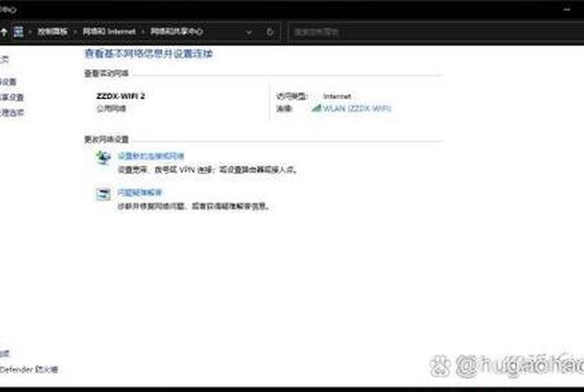Go to 控制面板 breadcrumb

tap(53, 32)
